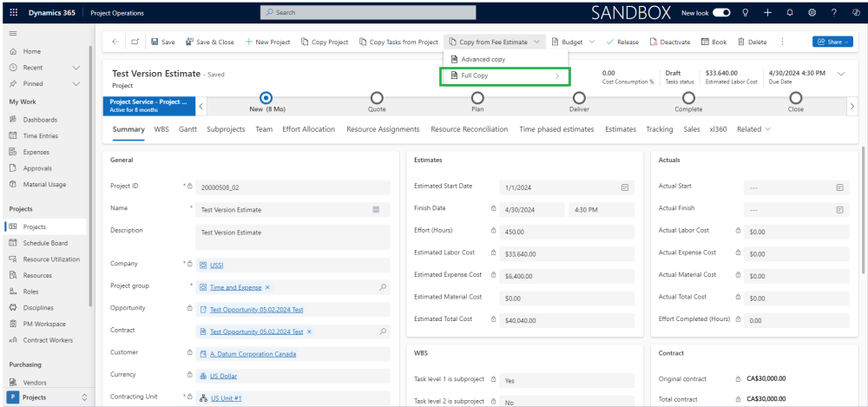Toggle the New look switch
Viewport: 868px width, 407px height.
(721, 13)
